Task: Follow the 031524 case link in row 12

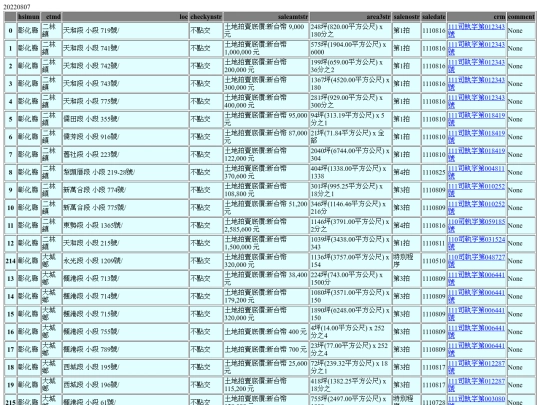Action: pos(476,243)
